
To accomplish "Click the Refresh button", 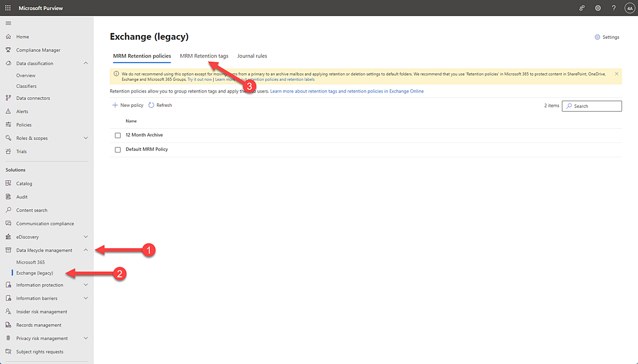I will click(160, 105).
